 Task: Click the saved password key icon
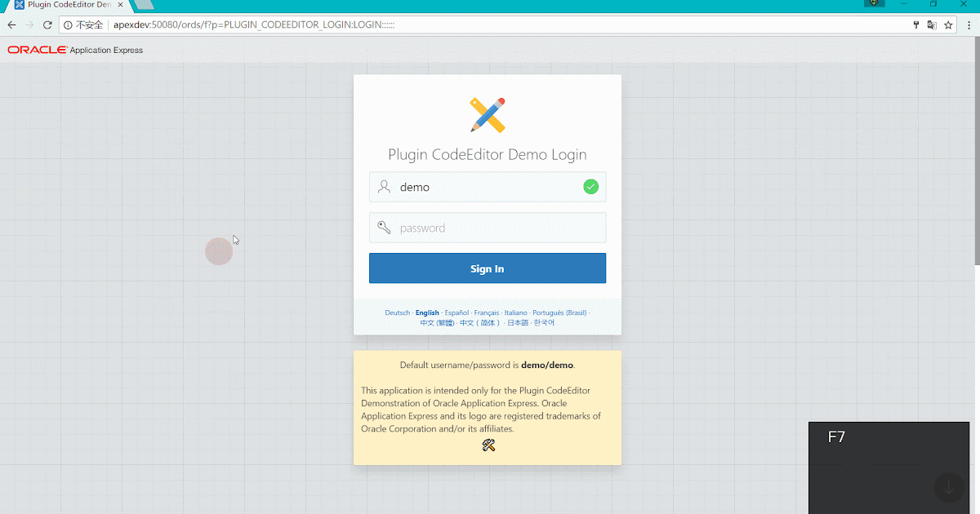[915, 24]
